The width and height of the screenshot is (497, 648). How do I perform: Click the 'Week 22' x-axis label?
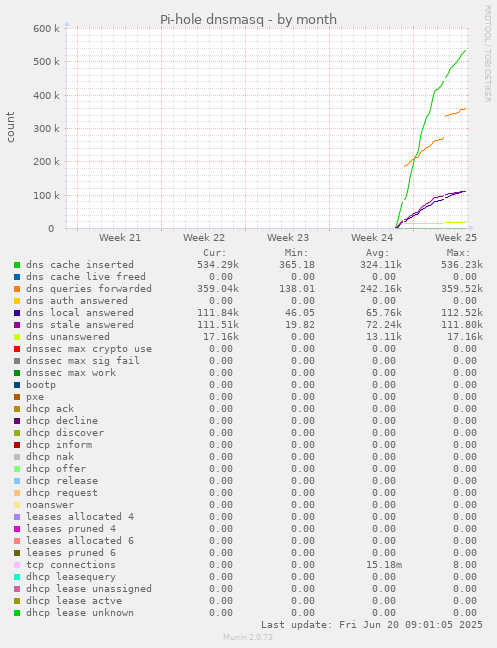204,238
